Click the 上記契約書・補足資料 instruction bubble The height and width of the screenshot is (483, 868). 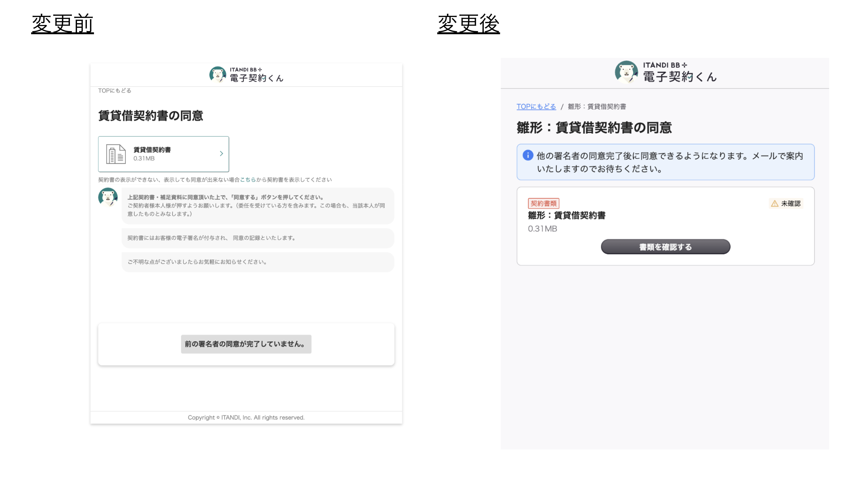[258, 205]
